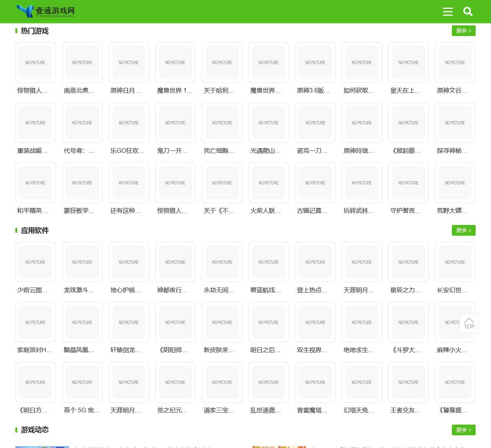491x448 pixels.
Task: Click the 明日之后 thumbnail
Action: click(269, 322)
